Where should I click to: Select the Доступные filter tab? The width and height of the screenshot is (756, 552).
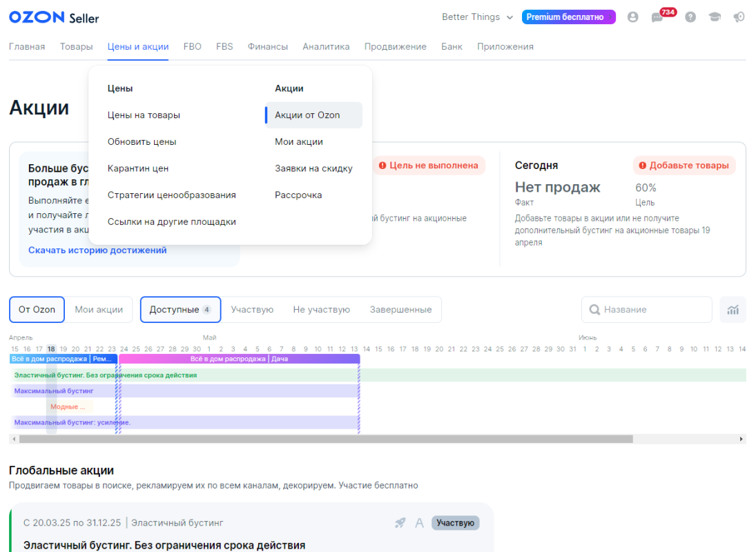coord(180,310)
